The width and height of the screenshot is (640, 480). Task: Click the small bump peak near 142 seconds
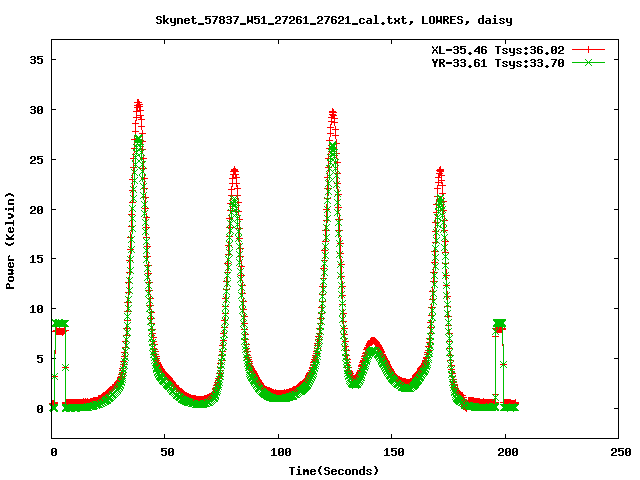(x=373, y=341)
